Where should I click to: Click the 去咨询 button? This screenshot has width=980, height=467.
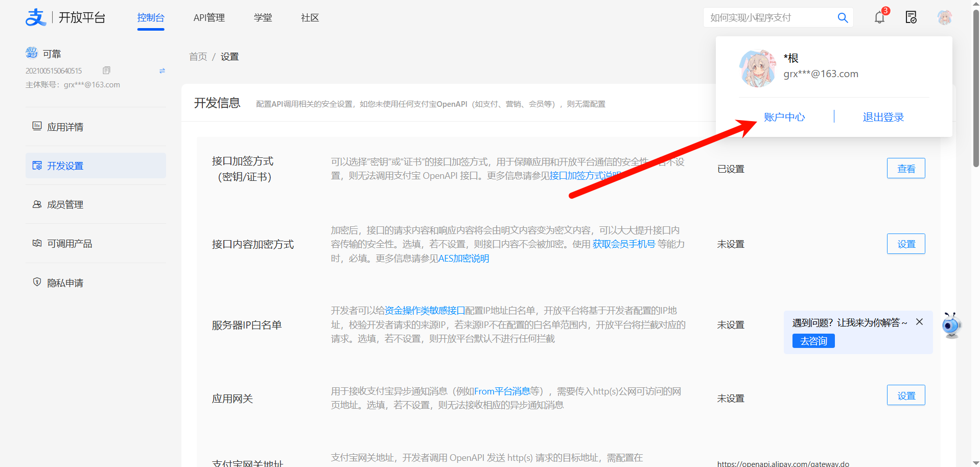813,341
